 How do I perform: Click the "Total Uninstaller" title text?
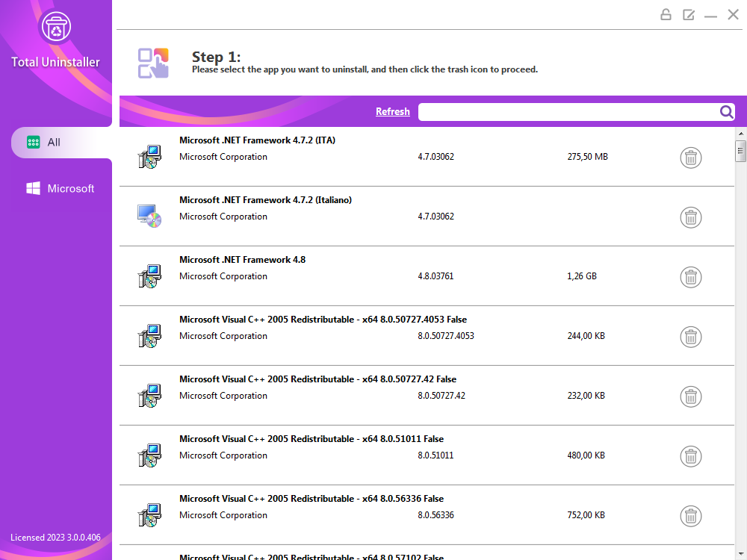coord(56,62)
